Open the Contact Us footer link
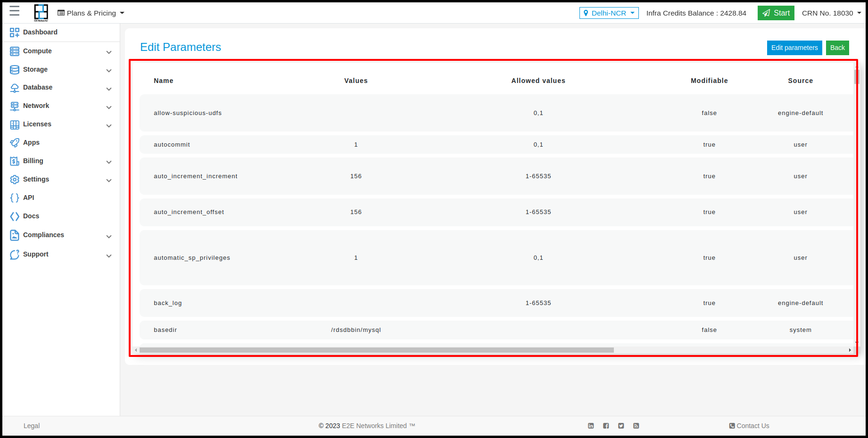Viewport: 868px width, 438px height. [x=749, y=426]
